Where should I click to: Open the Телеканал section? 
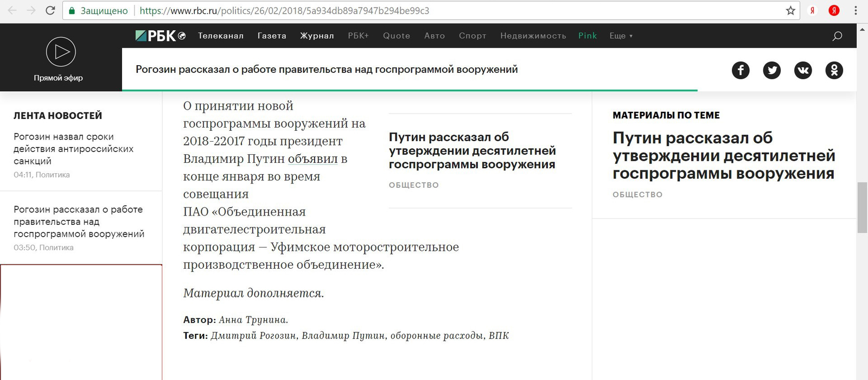[221, 36]
